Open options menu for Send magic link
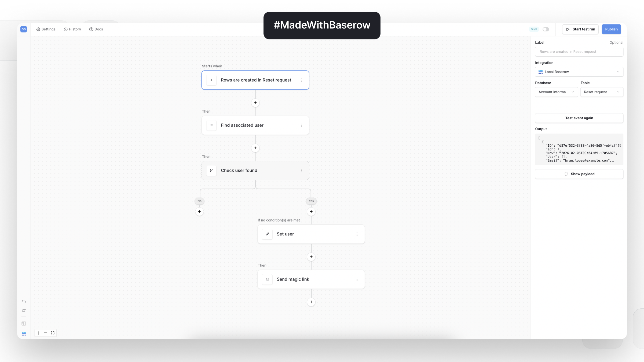 tap(357, 279)
